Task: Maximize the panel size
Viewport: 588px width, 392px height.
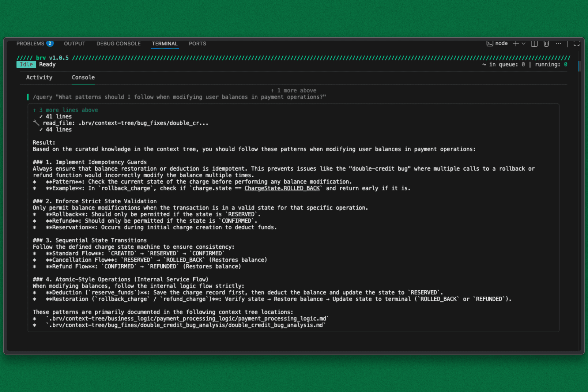Action: click(576, 43)
